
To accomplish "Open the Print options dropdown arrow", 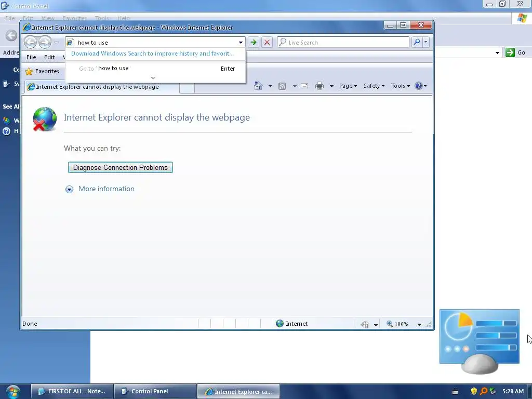I will coord(331,86).
